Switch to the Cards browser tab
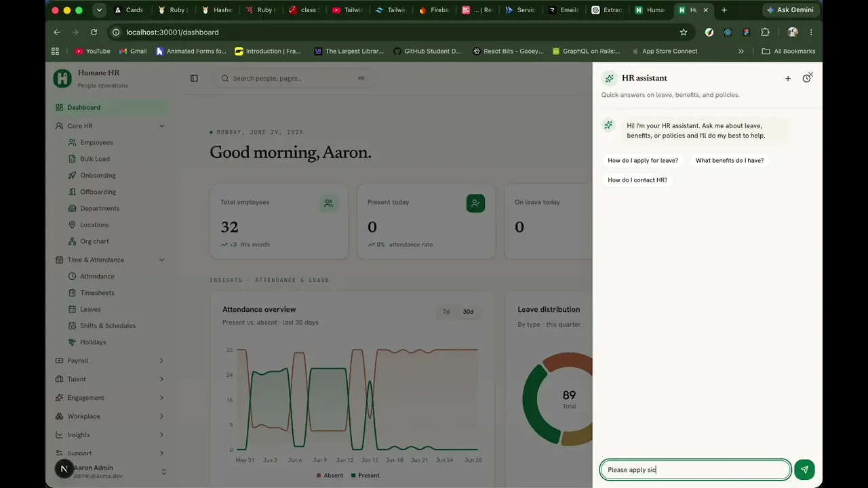 (130, 10)
